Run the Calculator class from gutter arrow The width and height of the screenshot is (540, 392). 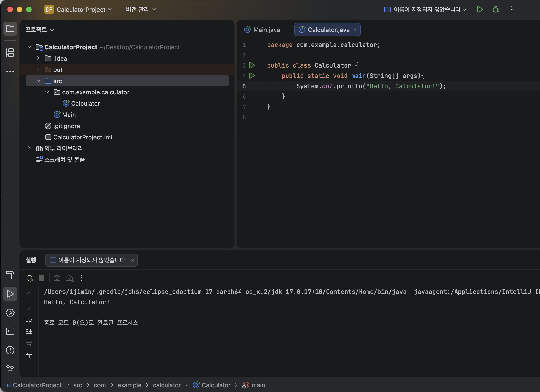point(252,65)
